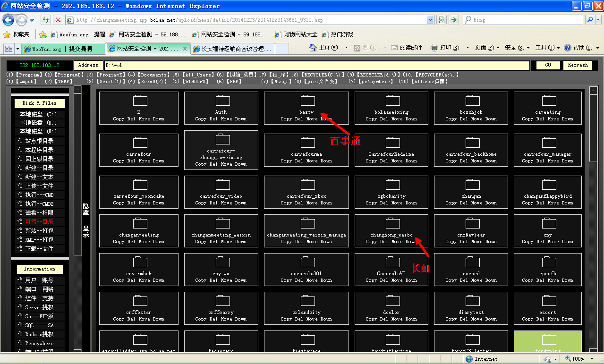Click the bestv folder icon
604x364 pixels.
[x=308, y=100]
